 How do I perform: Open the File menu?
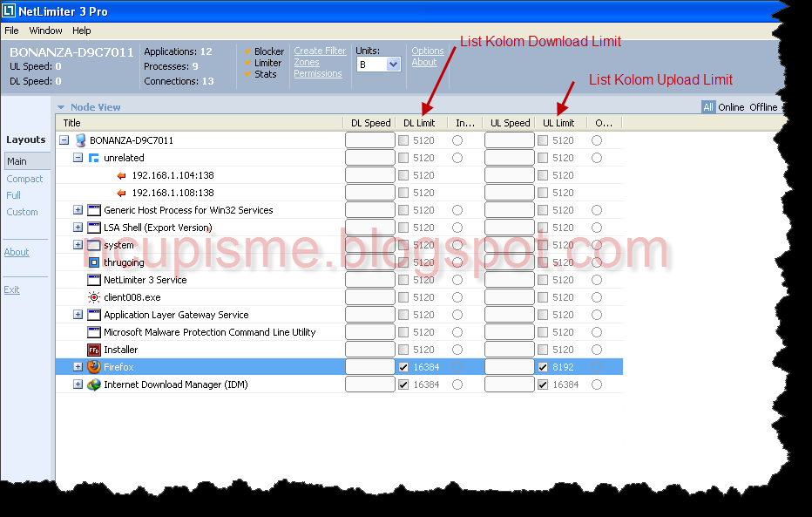(x=11, y=31)
